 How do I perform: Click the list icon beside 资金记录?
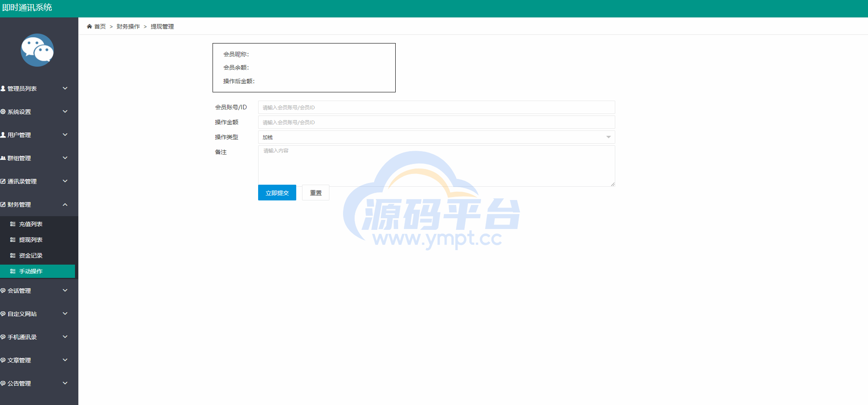[x=13, y=256]
